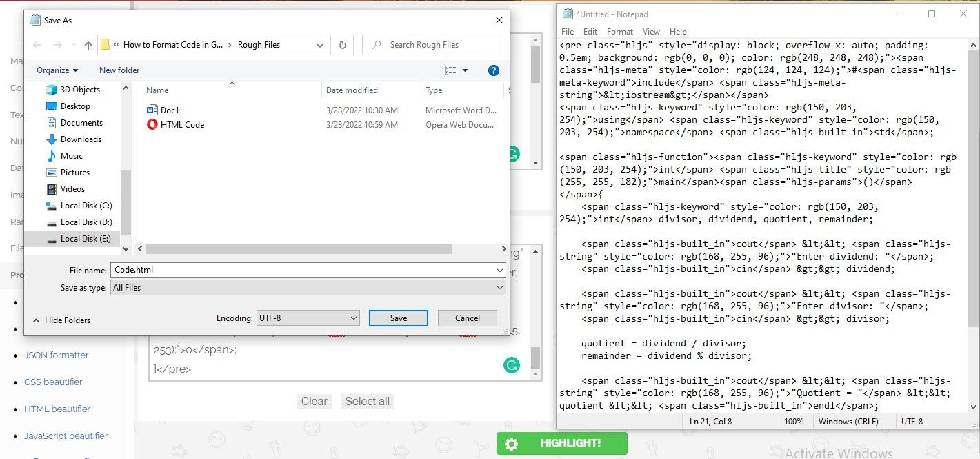This screenshot has width=980, height=459.
Task: Select Local Disk (E:) in the sidebar
Action: point(84,238)
